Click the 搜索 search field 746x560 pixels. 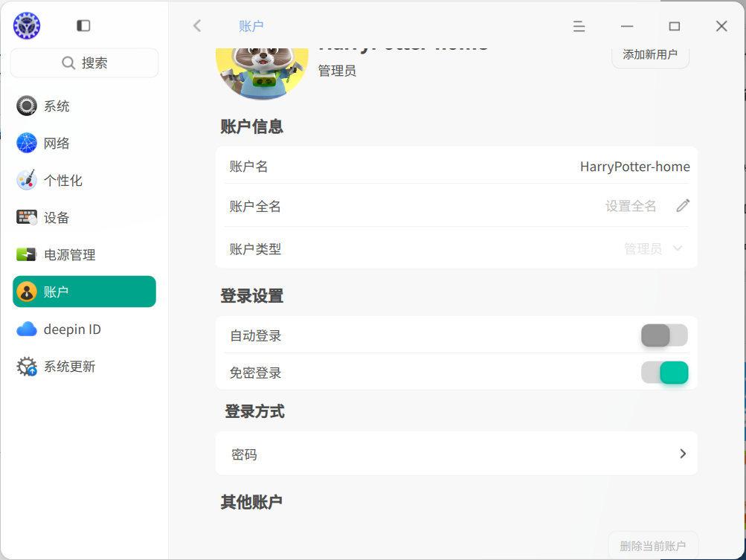[84, 62]
